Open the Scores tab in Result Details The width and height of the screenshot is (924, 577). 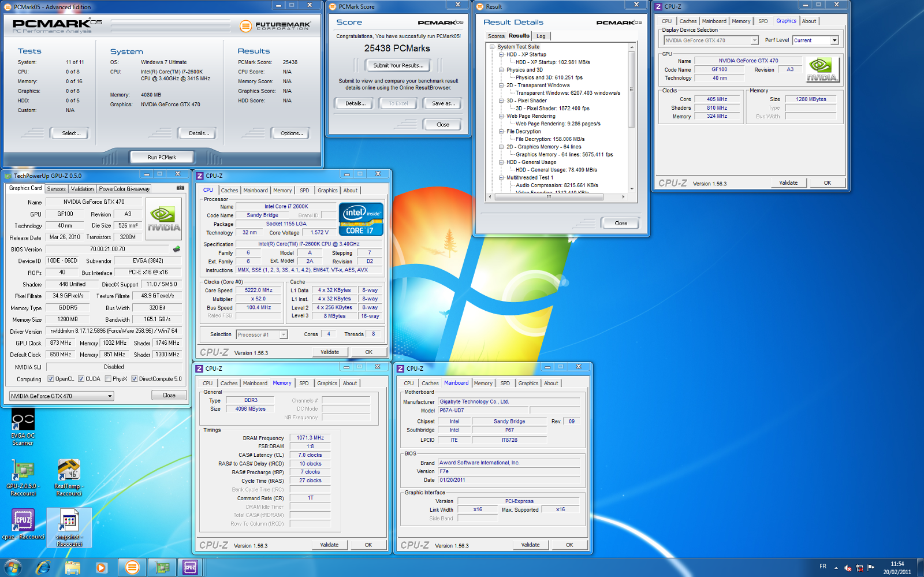click(496, 36)
